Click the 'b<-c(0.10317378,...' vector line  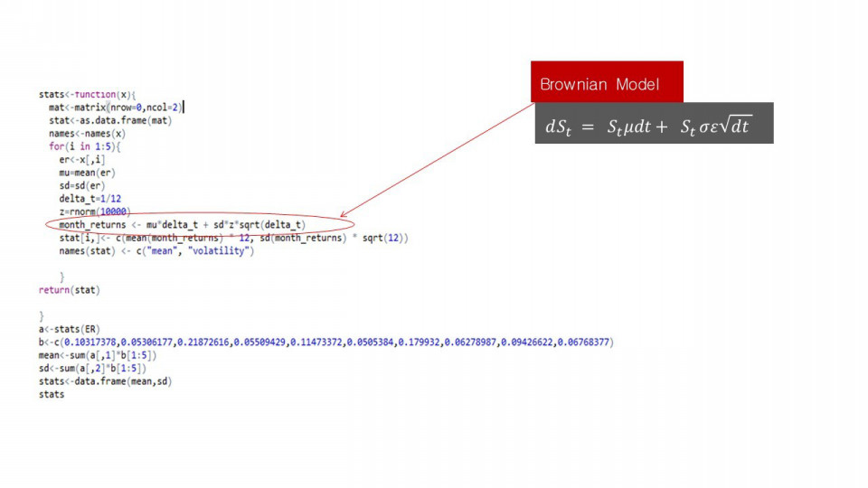pos(326,342)
